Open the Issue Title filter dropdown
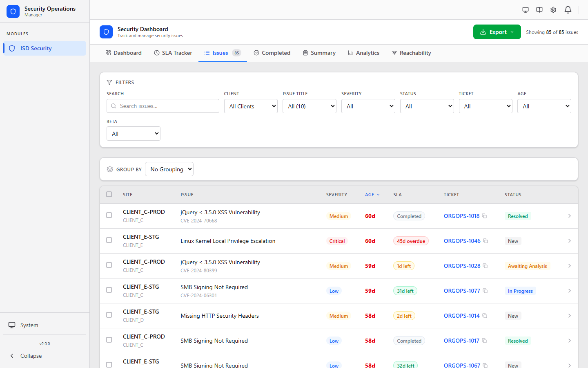588x368 pixels. [x=310, y=106]
